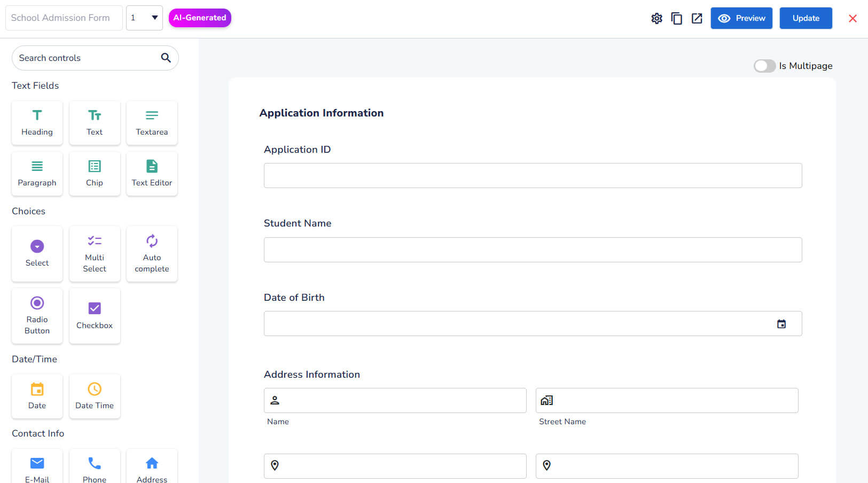
Task: Add a Textarea control
Action: 152,122
